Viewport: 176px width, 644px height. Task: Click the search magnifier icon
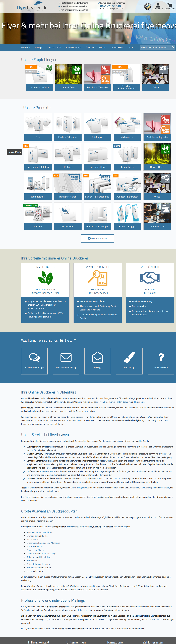173,47
